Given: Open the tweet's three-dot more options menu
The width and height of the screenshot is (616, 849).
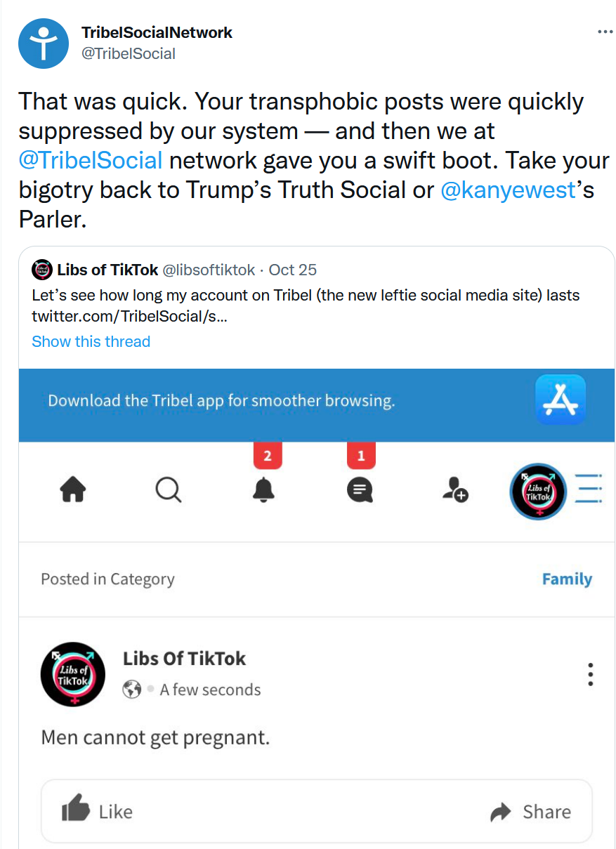Looking at the screenshot, I should tap(604, 32).
